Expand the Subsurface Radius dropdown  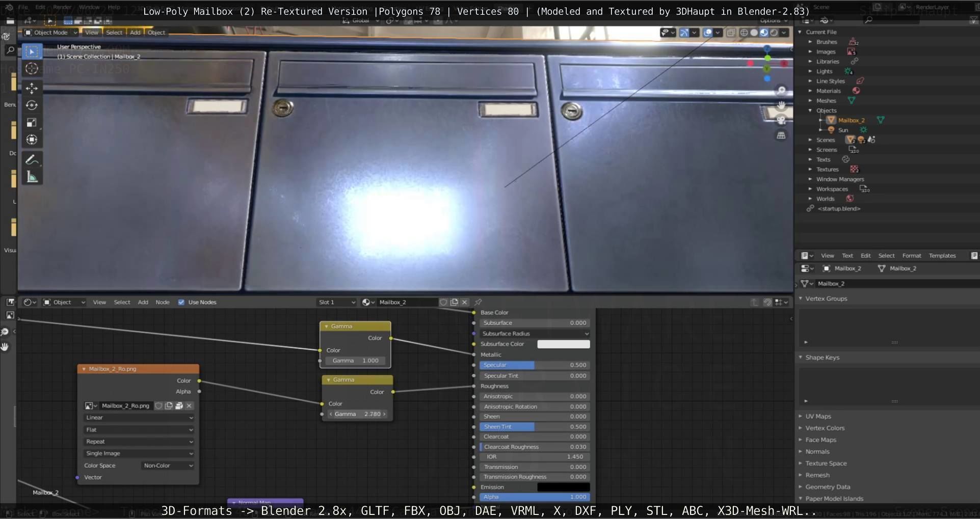click(x=535, y=334)
